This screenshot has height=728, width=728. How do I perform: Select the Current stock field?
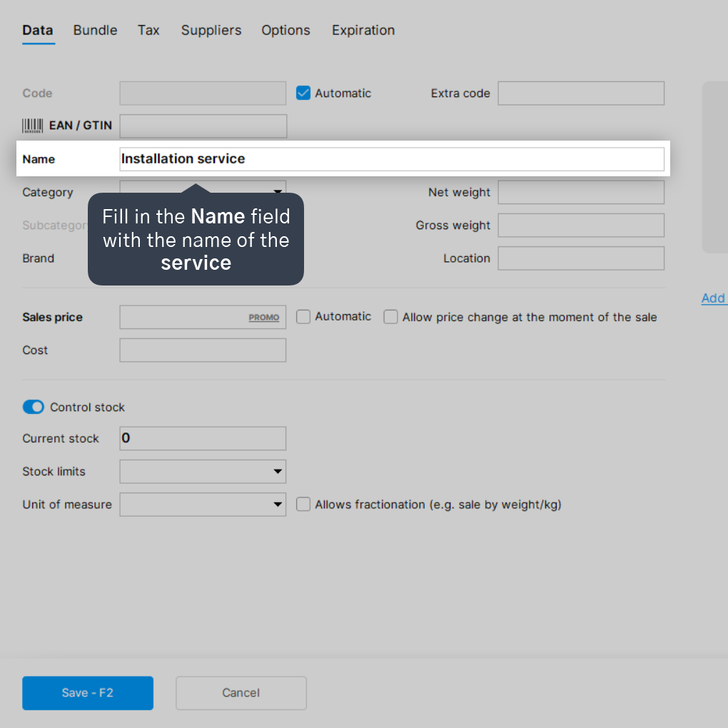tap(203, 438)
